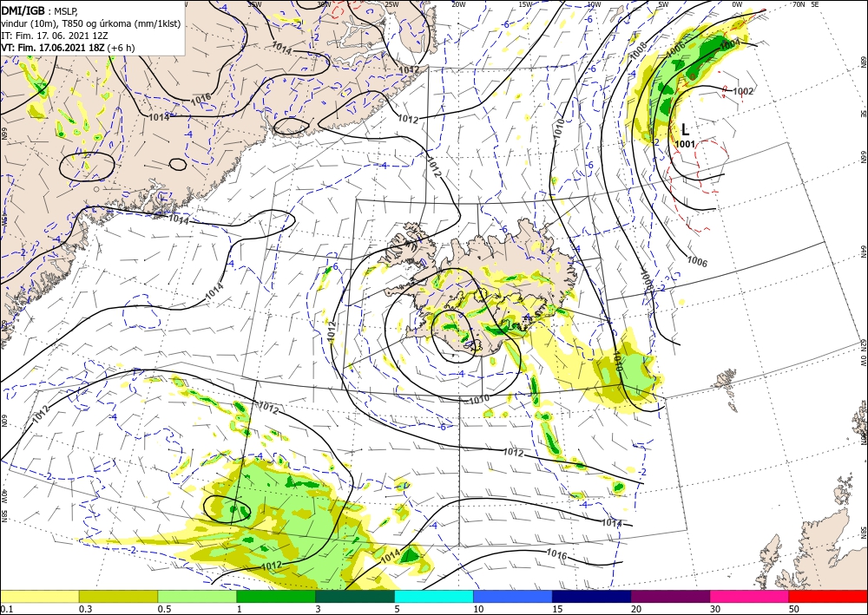868x615 pixels.
Task: Click the yellow 0.1–0.3 mm legend color
Action: pos(39,596)
